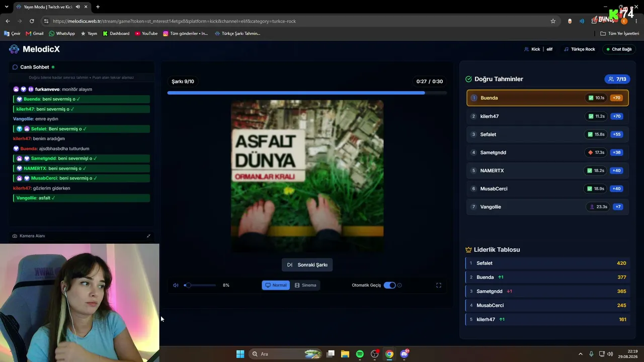644x362 pixels.
Task: Open the tab search dropdown arrow
Action: (7, 7)
